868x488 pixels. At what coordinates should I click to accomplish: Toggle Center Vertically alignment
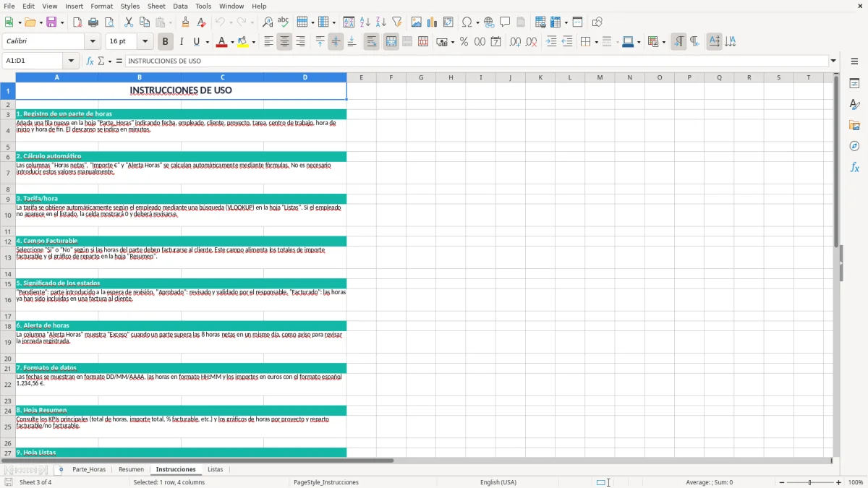[336, 42]
